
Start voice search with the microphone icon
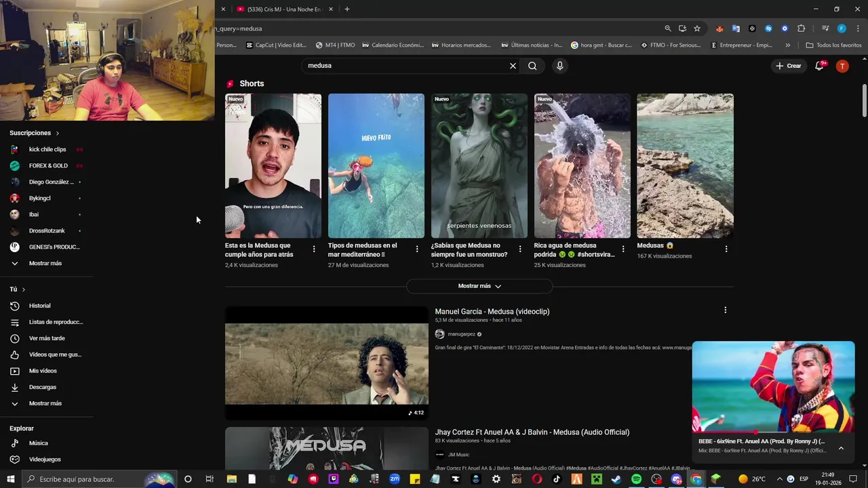[x=559, y=66]
